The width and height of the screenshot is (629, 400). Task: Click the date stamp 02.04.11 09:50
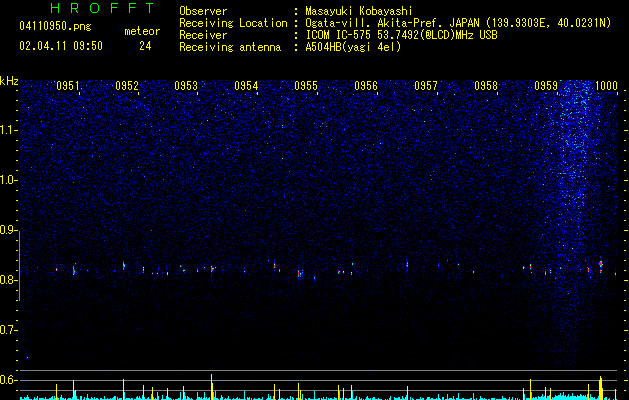(x=61, y=46)
